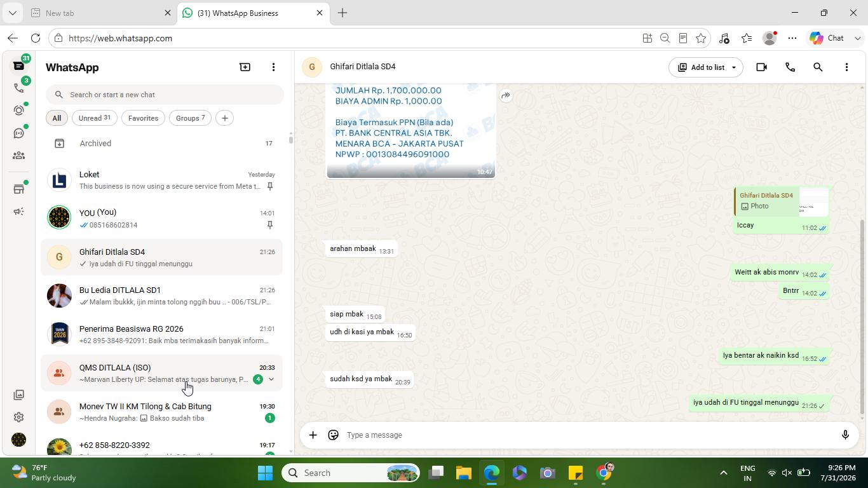
Task: Open the chat header three-dot menu
Action: pyautogui.click(x=846, y=67)
